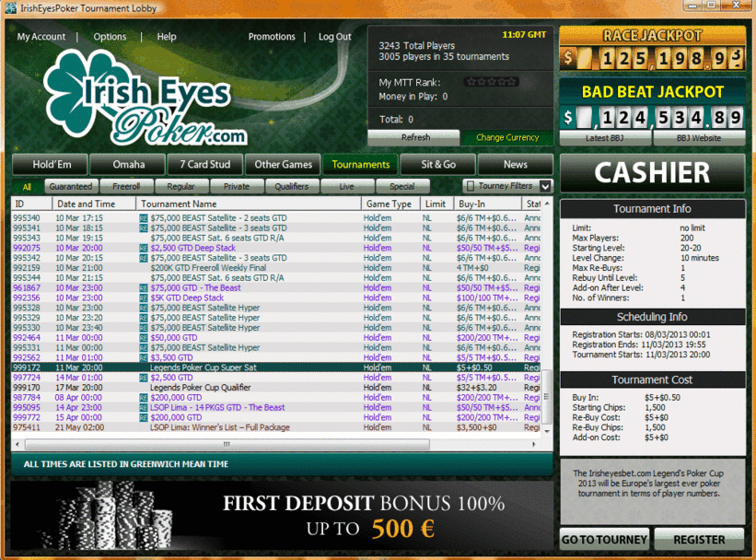Open the Options menu
The image size is (756, 560).
click(110, 37)
